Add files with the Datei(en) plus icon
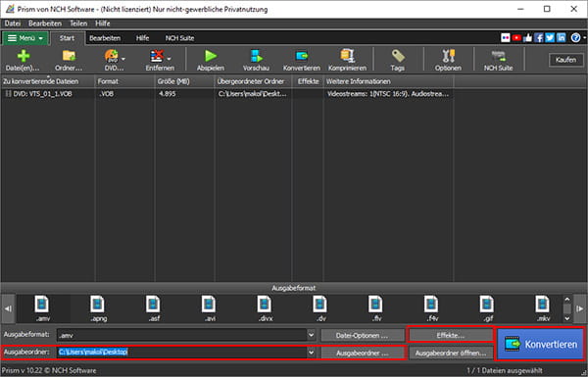The height and width of the screenshot is (377, 588). pyautogui.click(x=23, y=60)
